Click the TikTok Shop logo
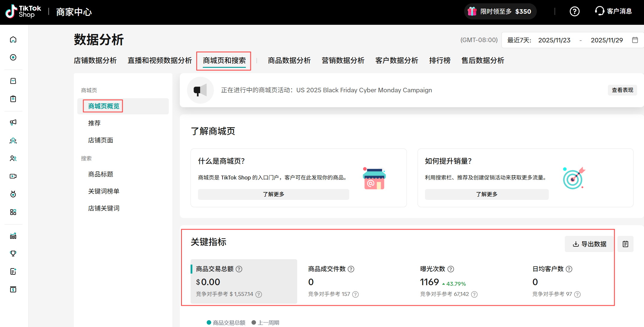Viewport: 644px width, 327px height. coord(23,12)
